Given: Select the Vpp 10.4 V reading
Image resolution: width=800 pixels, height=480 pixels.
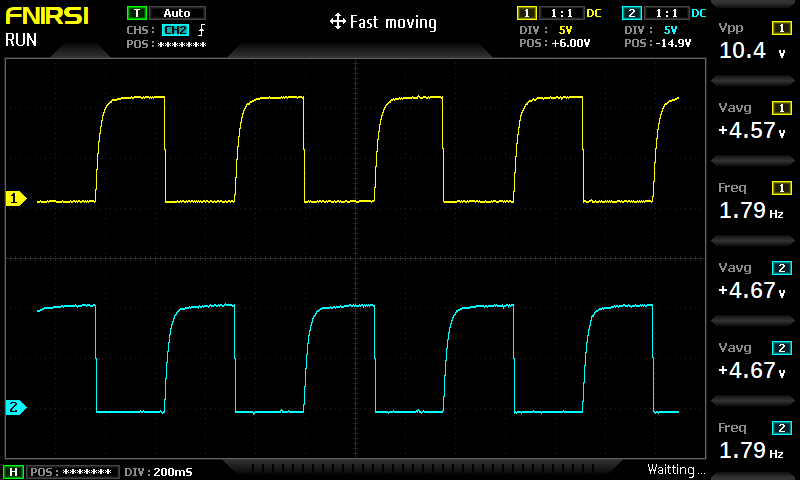Looking at the screenshot, I should point(752,50).
